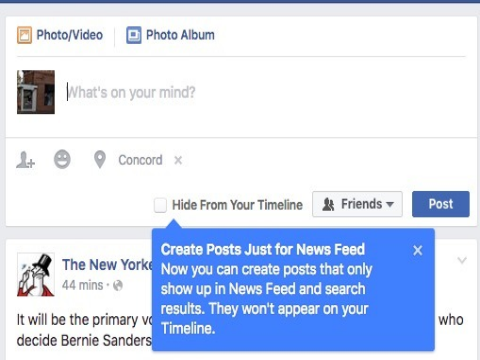Viewport: 480px width, 360px height.
Task: Focus the What's on your mind field
Action: click(x=267, y=92)
